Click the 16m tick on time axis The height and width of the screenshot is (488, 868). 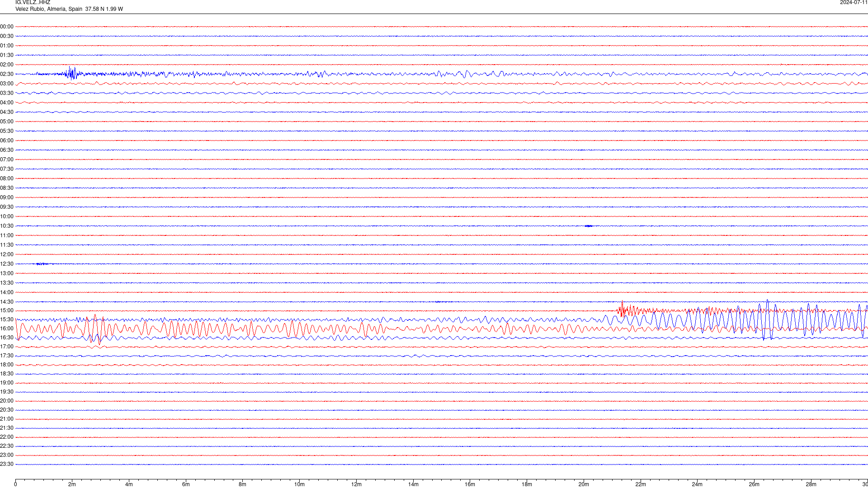[x=470, y=484]
